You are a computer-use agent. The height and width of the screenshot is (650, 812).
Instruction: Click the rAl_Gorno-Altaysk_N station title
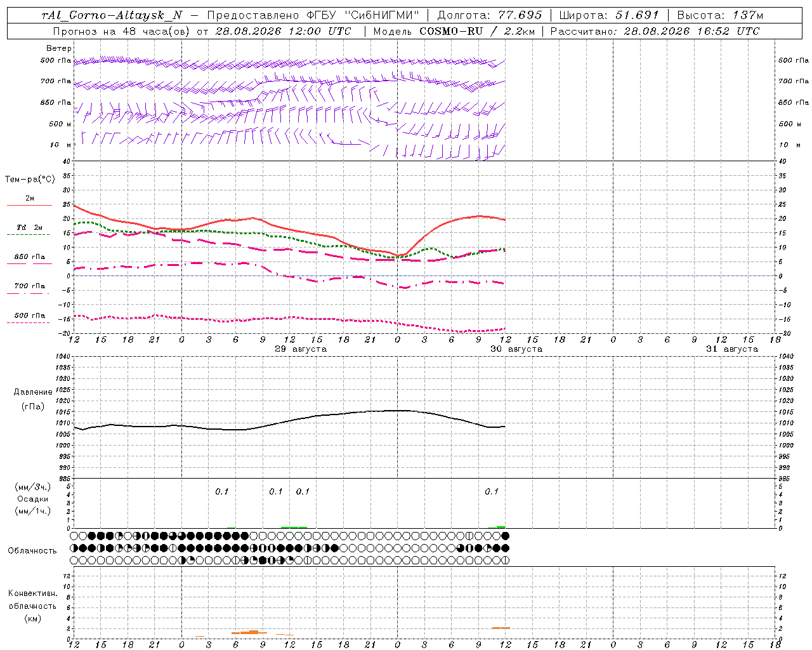[x=111, y=15]
